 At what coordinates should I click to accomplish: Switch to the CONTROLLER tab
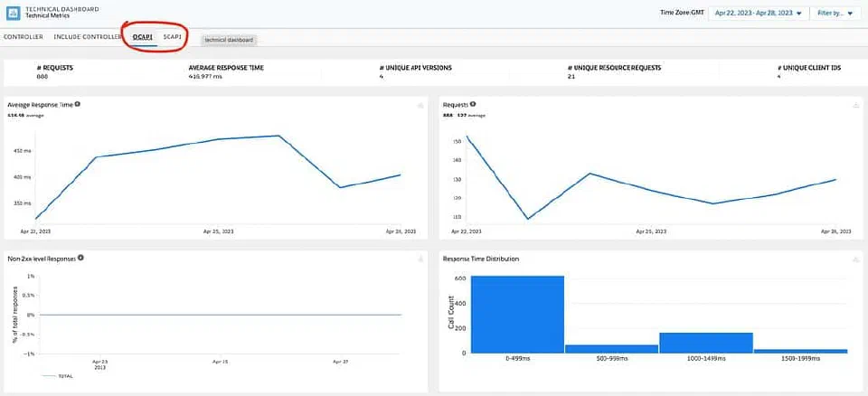[24, 36]
